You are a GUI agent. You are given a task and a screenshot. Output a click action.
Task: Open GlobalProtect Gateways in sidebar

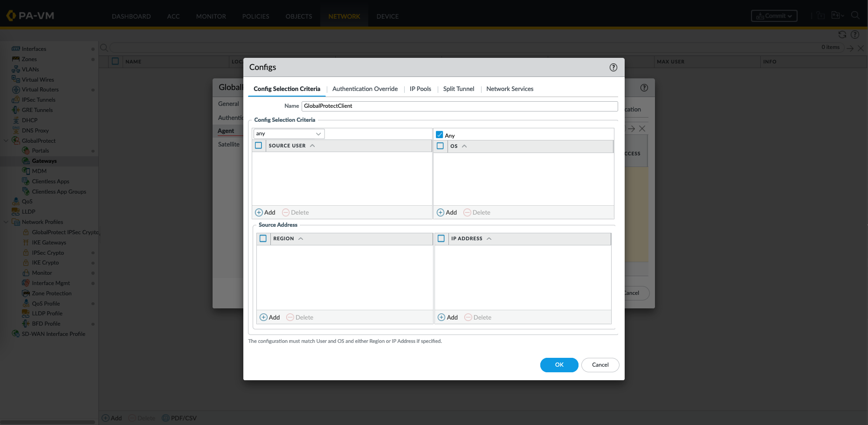pyautogui.click(x=44, y=161)
